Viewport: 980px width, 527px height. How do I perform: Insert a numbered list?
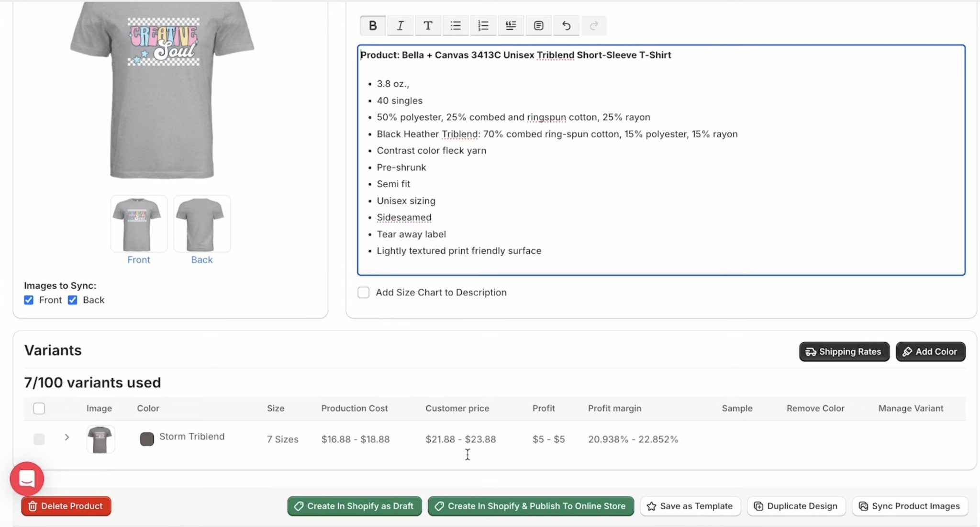[x=483, y=25]
